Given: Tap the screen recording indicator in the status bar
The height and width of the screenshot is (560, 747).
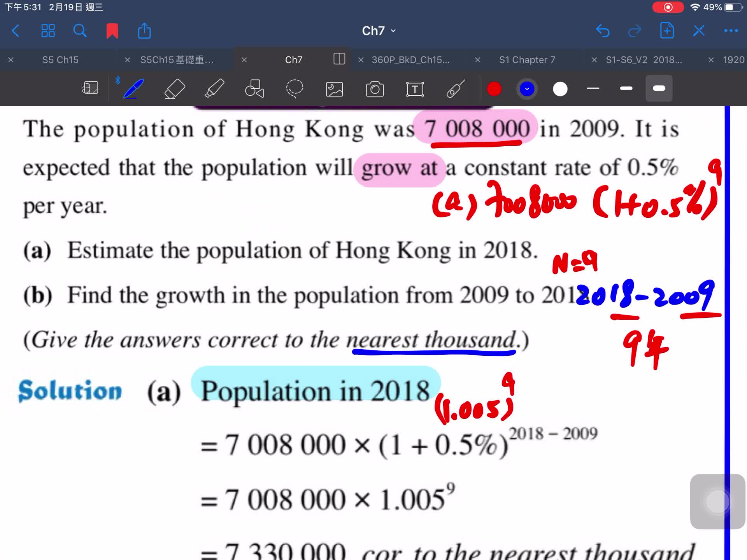Looking at the screenshot, I should pos(668,7).
